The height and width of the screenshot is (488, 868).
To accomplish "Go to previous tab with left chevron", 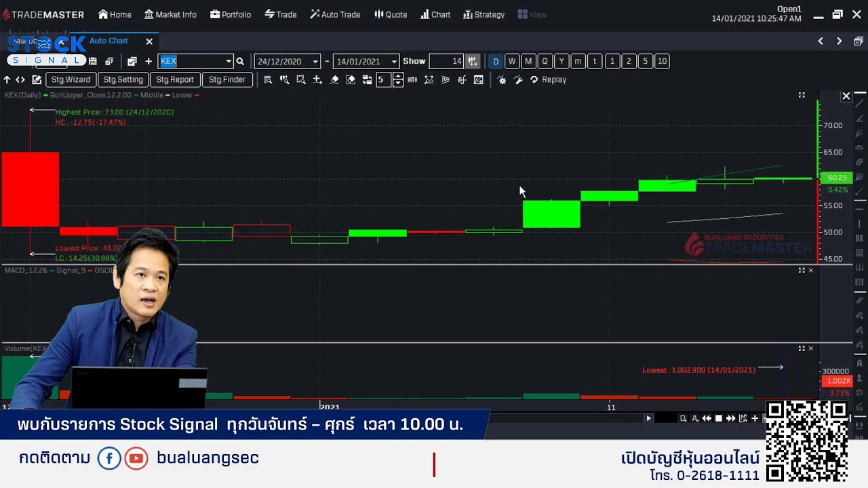I will (x=821, y=41).
